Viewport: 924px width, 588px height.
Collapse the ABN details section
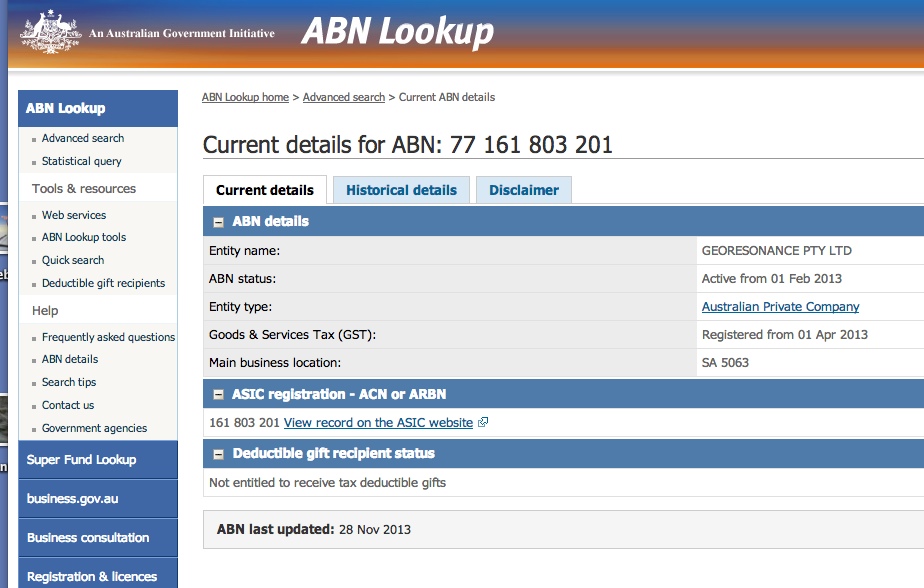coord(219,222)
